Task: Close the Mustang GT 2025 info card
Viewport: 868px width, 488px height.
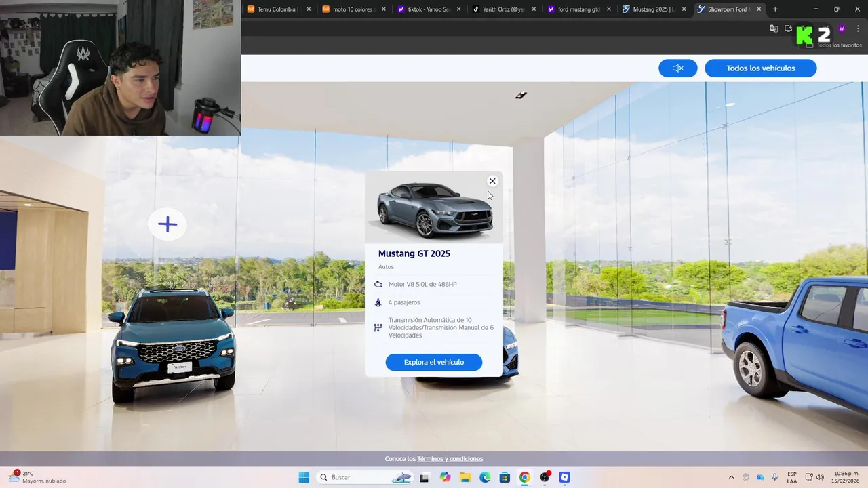Action: click(492, 181)
